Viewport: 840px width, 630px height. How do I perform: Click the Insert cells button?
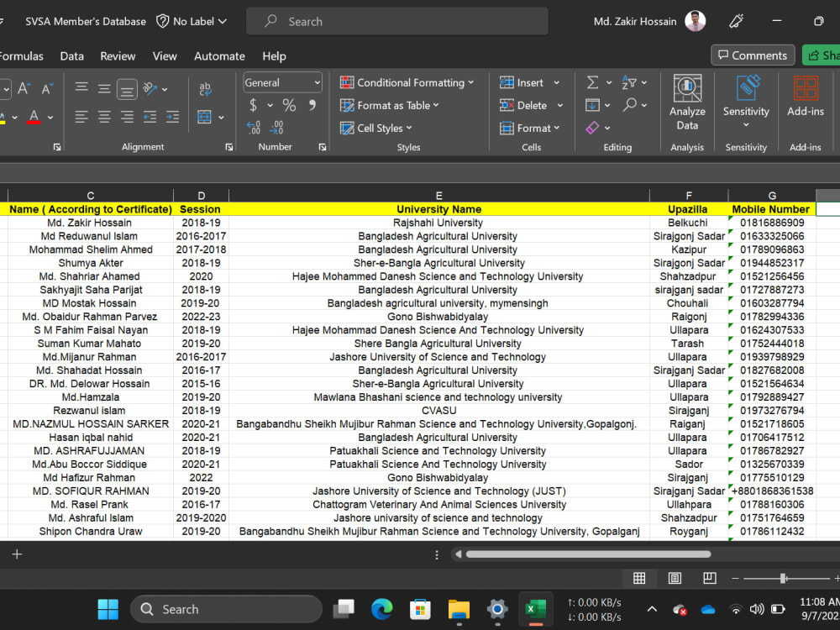click(x=522, y=82)
